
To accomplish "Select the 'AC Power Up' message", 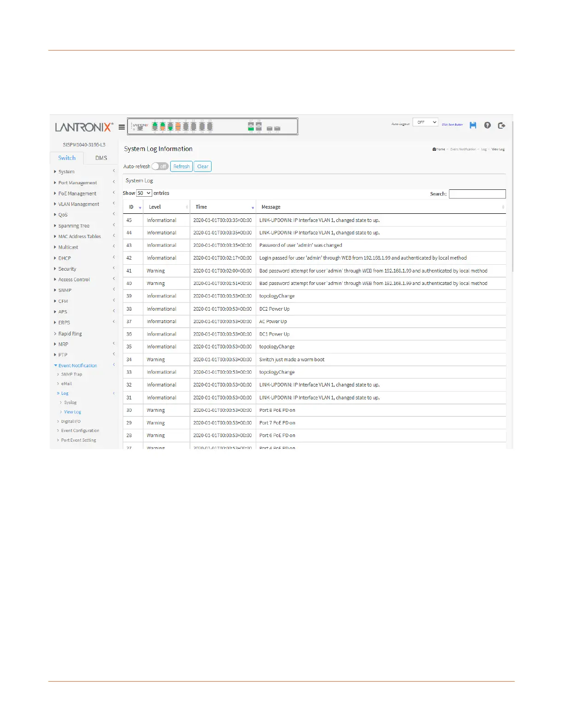I will click(x=273, y=322).
